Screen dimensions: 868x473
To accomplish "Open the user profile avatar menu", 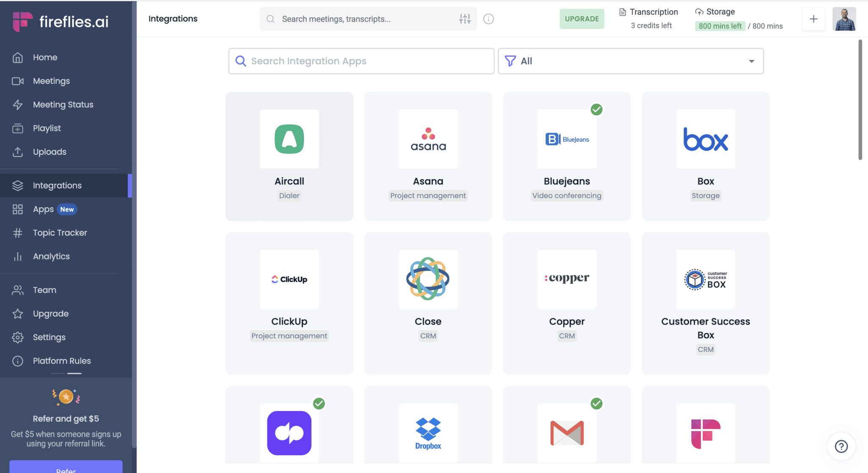I will [x=843, y=19].
